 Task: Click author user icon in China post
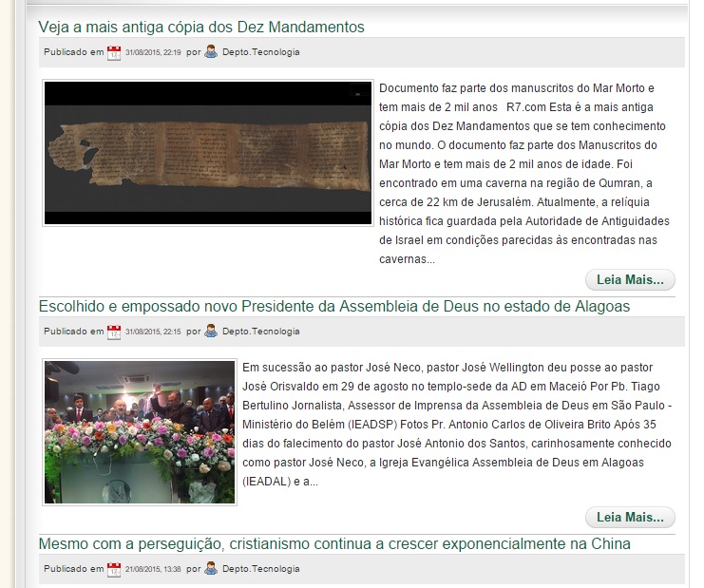211,569
